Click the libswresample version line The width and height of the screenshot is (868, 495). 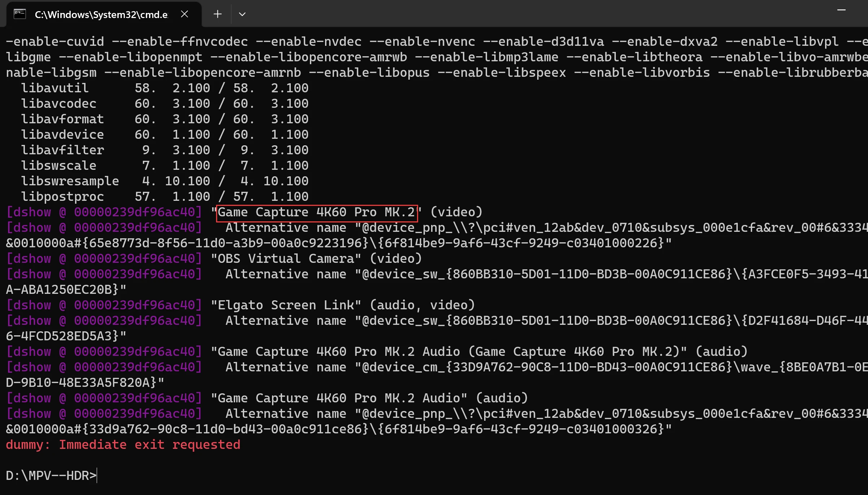(x=165, y=181)
